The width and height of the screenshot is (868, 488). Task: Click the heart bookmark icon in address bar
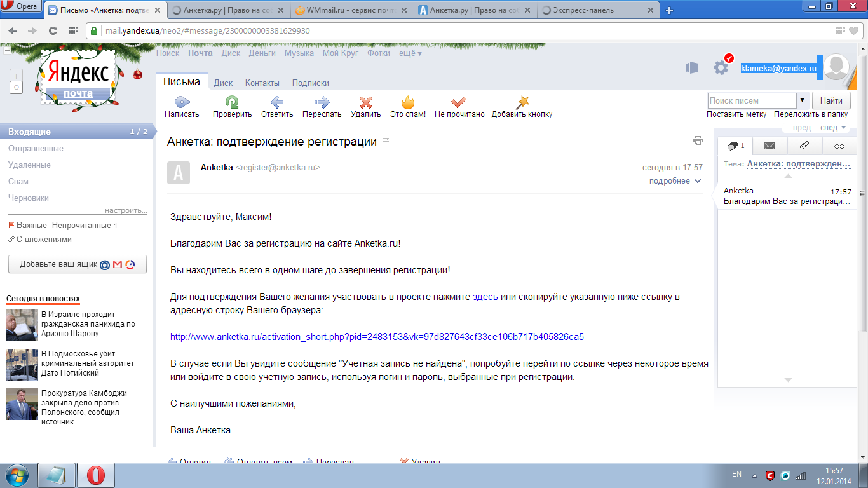point(854,30)
